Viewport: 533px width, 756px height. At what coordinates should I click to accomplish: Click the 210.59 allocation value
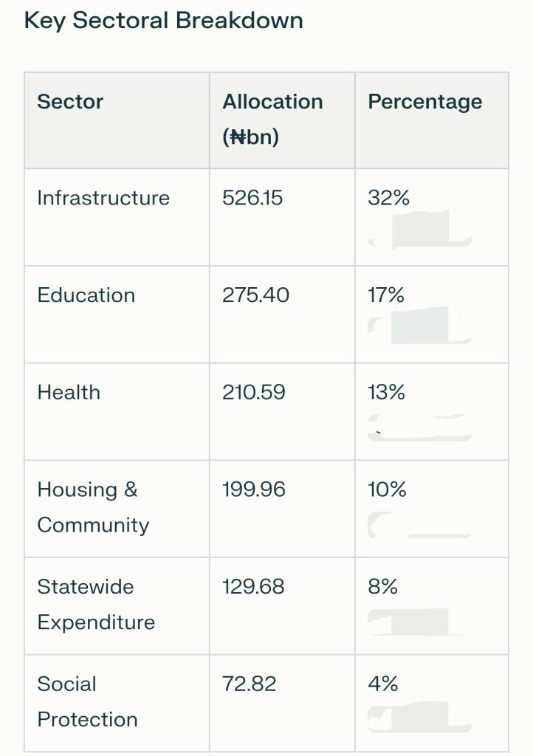pos(253,392)
